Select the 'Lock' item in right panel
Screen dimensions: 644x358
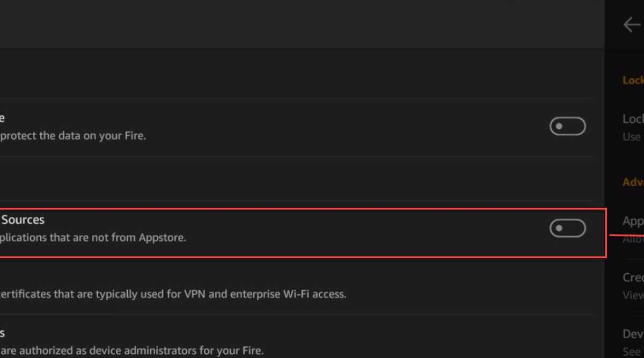pos(633,119)
